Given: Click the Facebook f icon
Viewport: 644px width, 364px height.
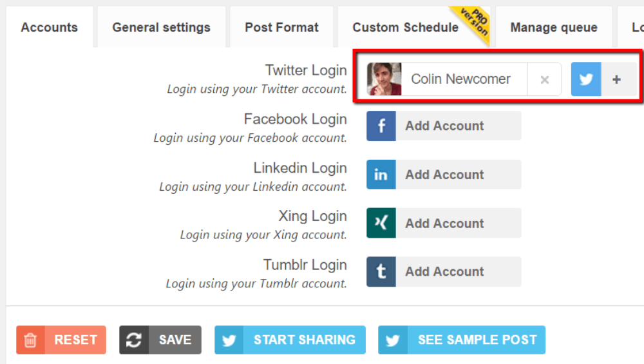Looking at the screenshot, I should pos(381,126).
